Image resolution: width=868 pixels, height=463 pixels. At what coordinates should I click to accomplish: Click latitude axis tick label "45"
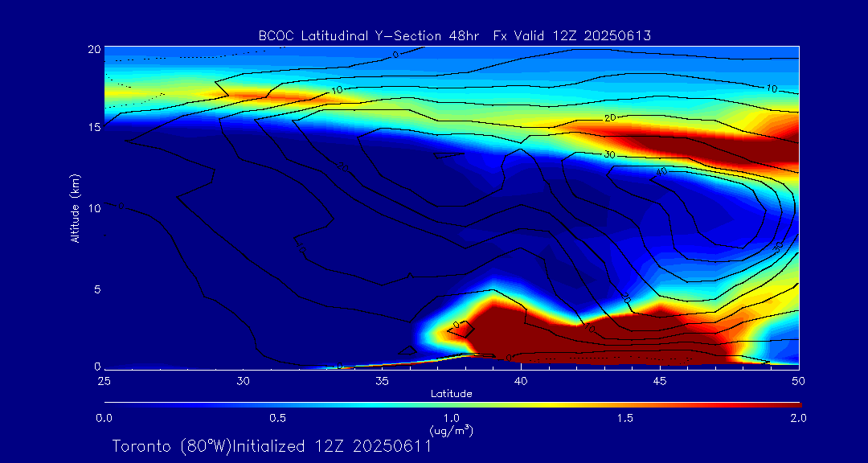[x=660, y=381]
